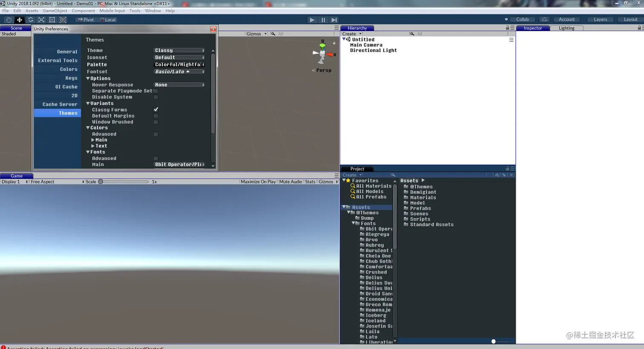Select GI Cache preferences section
Image resolution: width=644 pixels, height=349 pixels.
(57, 87)
